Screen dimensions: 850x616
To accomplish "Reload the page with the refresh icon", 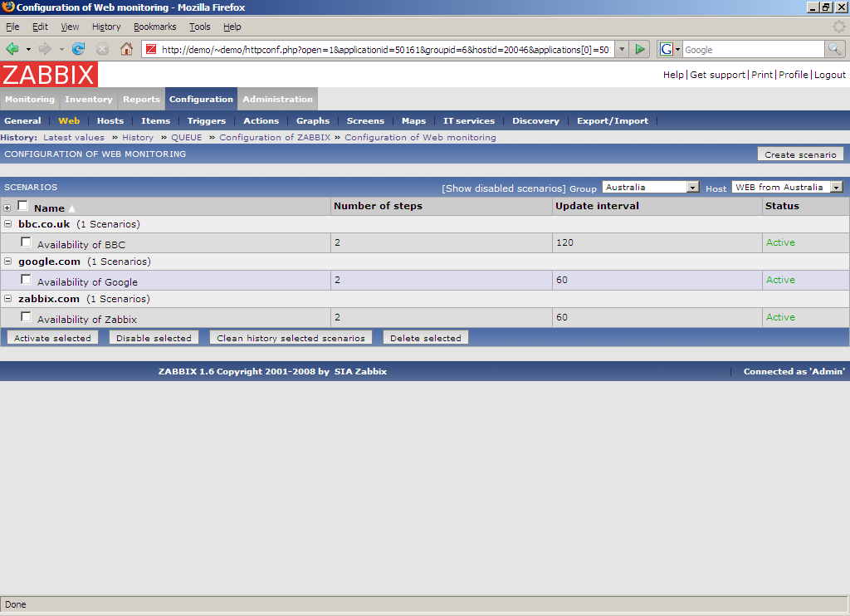I will 79,49.
